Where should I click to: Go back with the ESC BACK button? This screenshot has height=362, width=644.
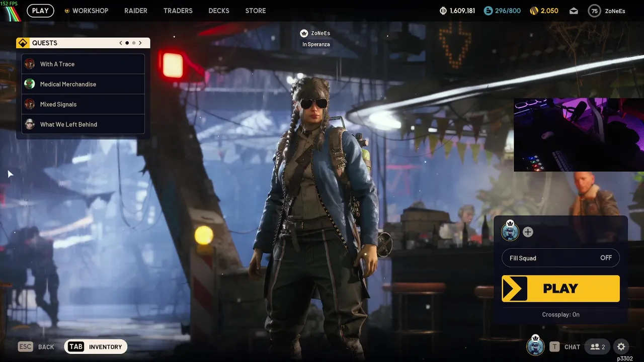(36, 346)
